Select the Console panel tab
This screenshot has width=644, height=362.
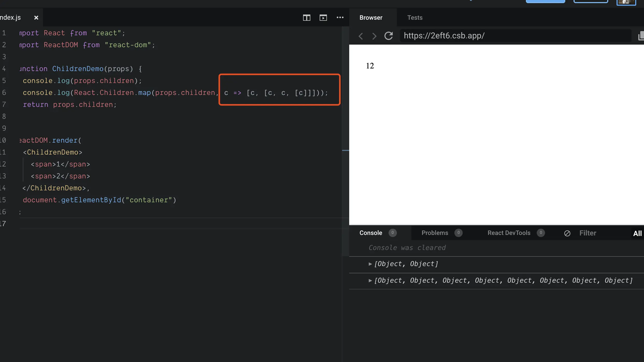point(371,233)
